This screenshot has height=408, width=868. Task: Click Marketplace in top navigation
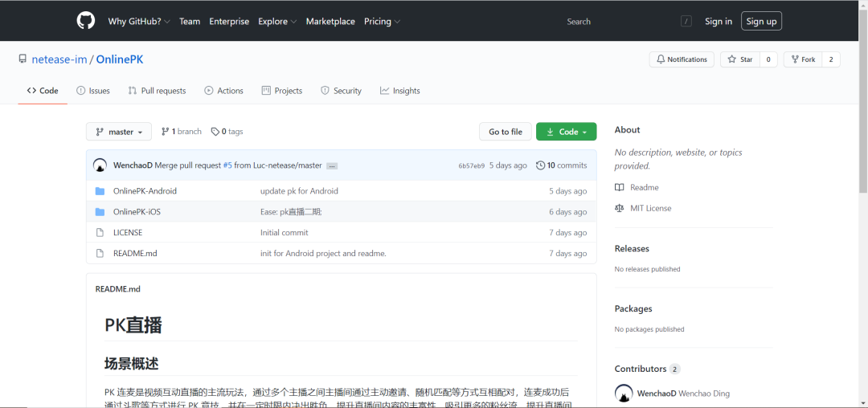[x=330, y=22]
